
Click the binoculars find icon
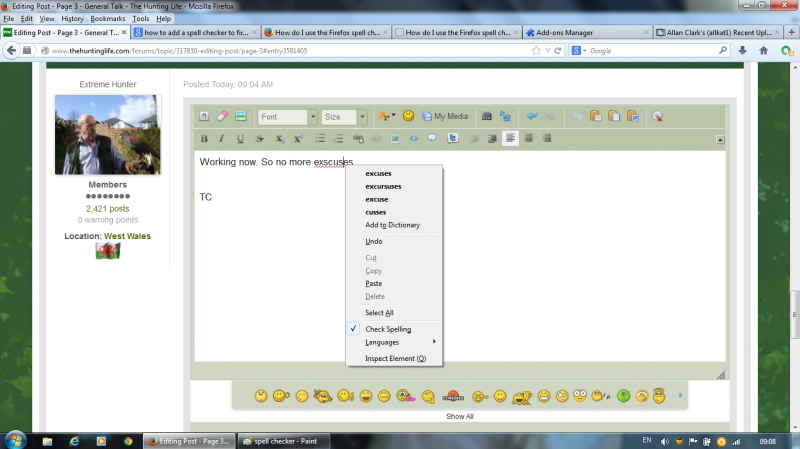(x=487, y=116)
